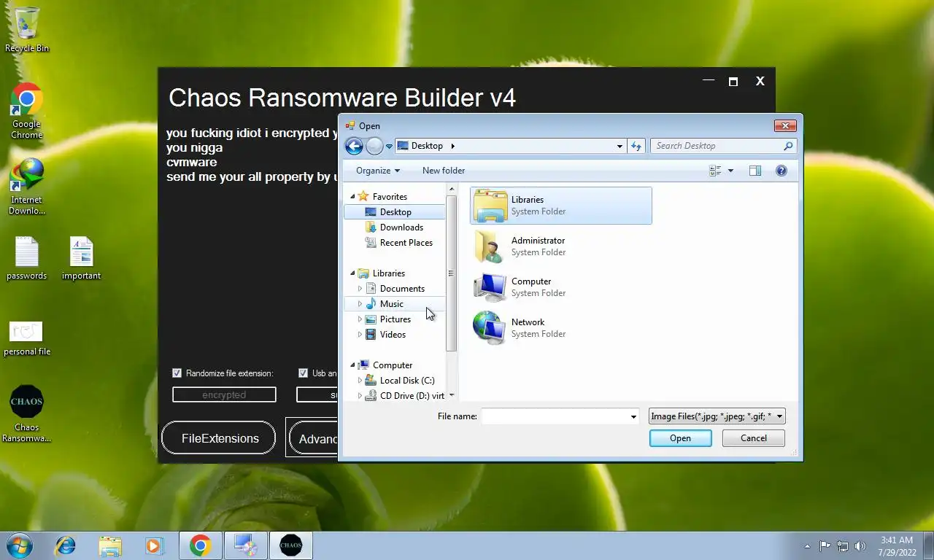Select the Chaos Ransomware desktop icon
Screen dimensions: 934x560
(27, 414)
